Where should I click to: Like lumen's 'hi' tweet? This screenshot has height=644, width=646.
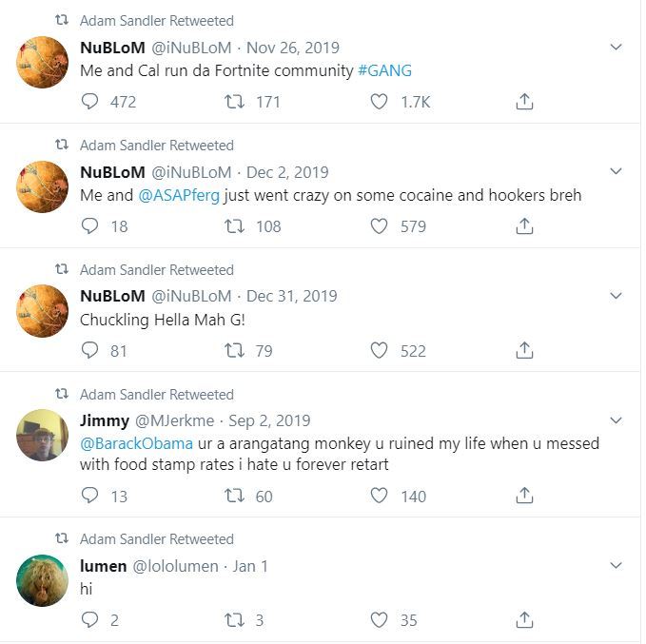(x=379, y=620)
